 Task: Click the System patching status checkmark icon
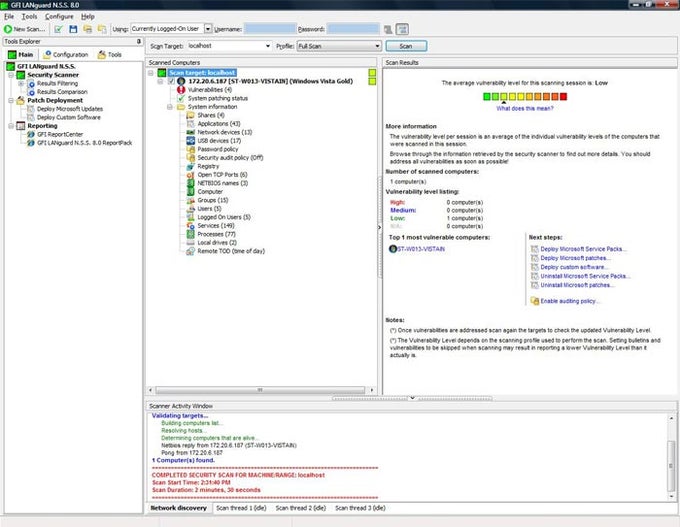point(181,98)
